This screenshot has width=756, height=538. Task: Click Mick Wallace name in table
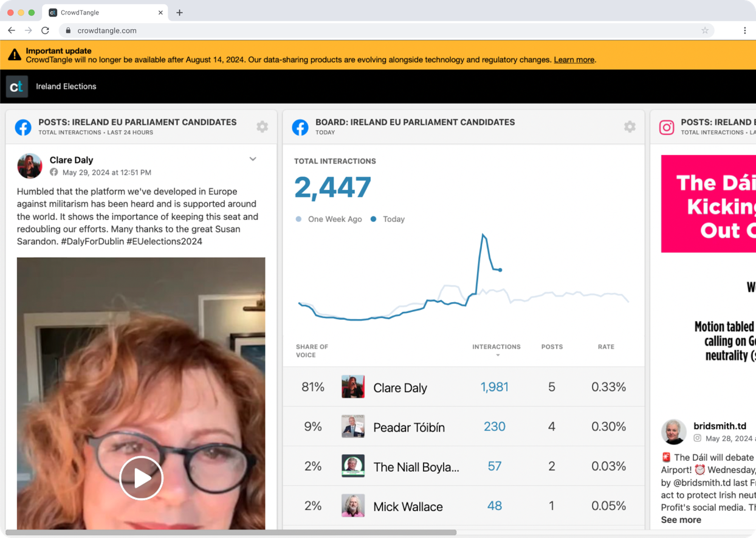pyautogui.click(x=408, y=506)
